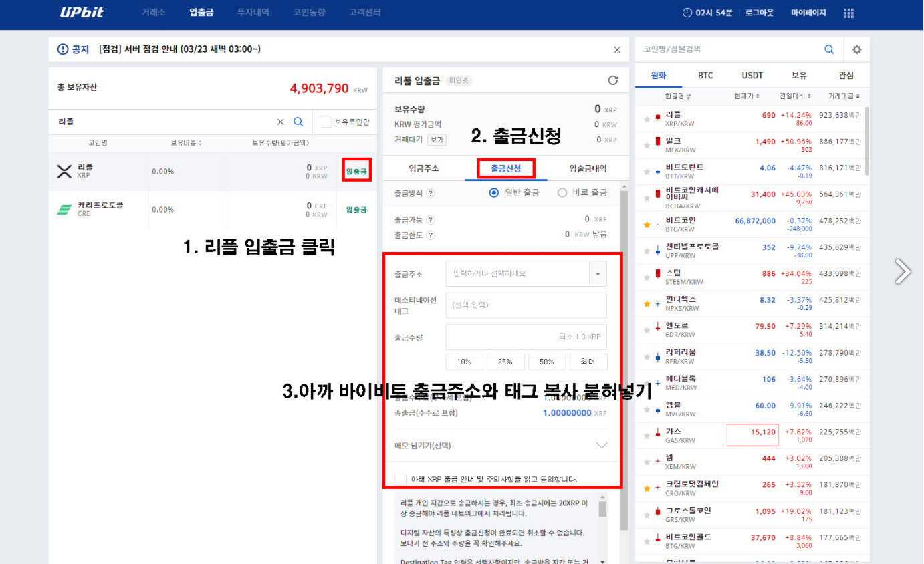Click the clock session timer icon
Screen dimensions: 924x564
687,13
